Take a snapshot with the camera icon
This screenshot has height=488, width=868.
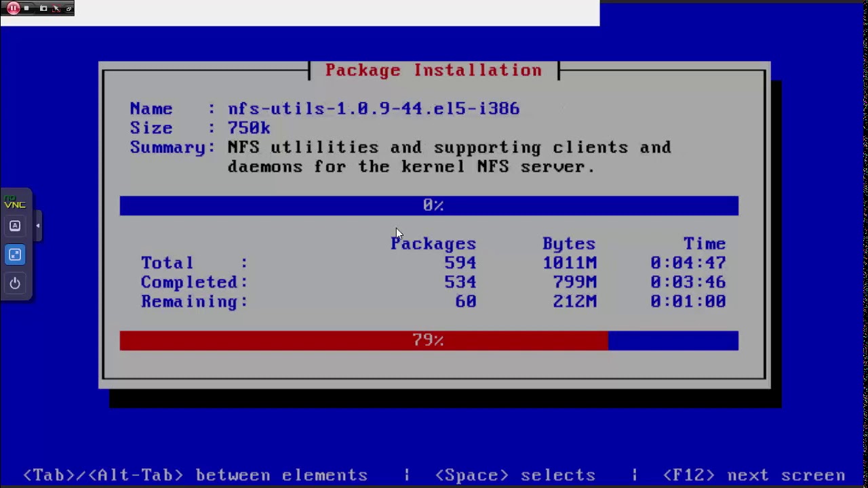[43, 8]
